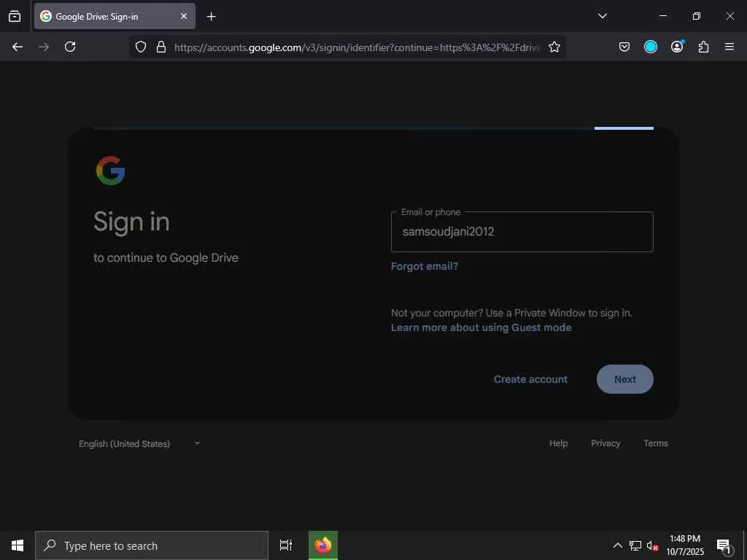Open the network status tray icon
The height and width of the screenshot is (560, 747).
[635, 545]
